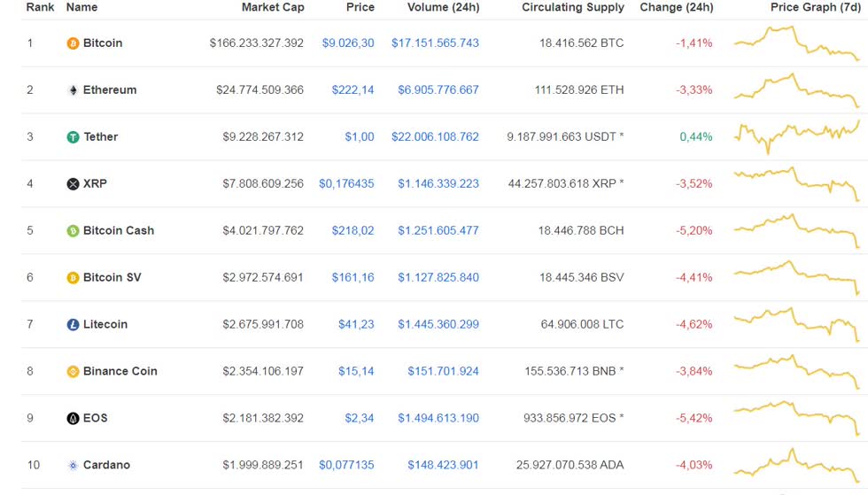Sort table by Market Cap column header
The width and height of the screenshot is (868, 495).
tap(273, 7)
